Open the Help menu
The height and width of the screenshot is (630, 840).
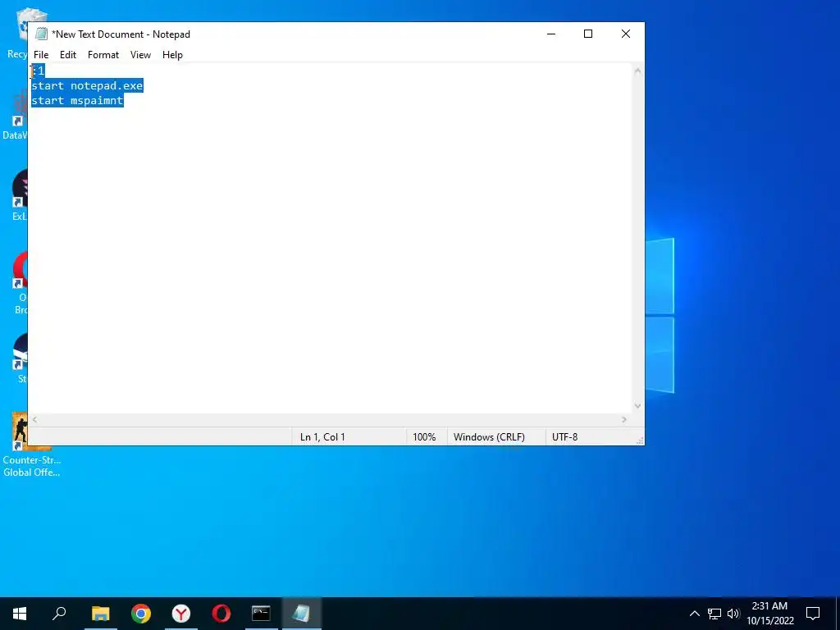click(172, 55)
